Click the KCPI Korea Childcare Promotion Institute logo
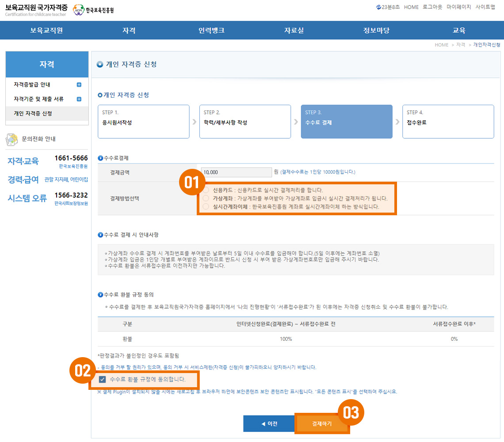The image size is (504, 442). tap(93, 10)
